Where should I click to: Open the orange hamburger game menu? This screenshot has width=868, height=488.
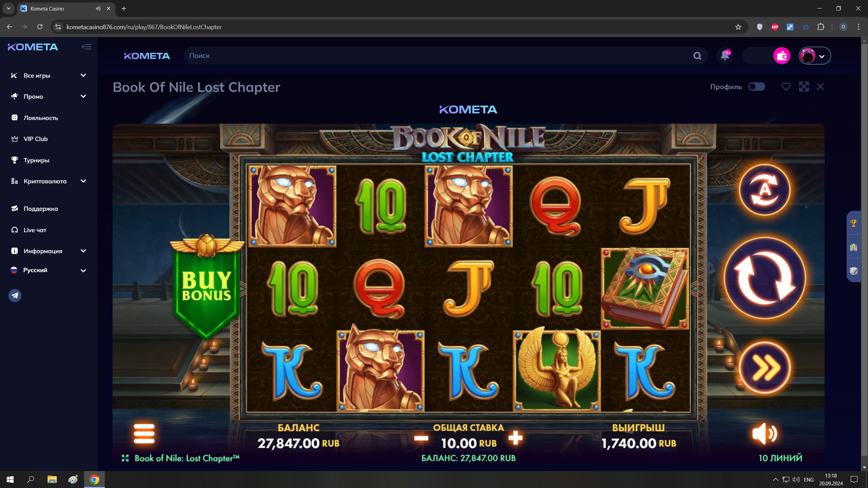pos(144,433)
